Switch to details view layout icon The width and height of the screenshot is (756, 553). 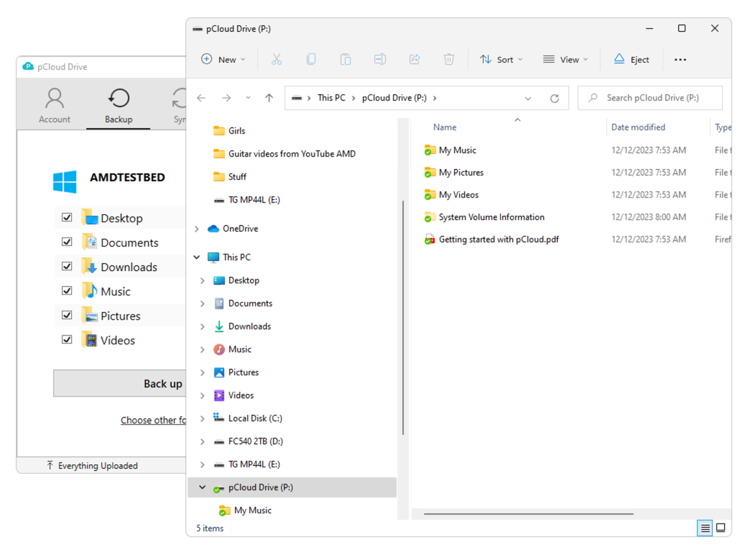pyautogui.click(x=705, y=528)
